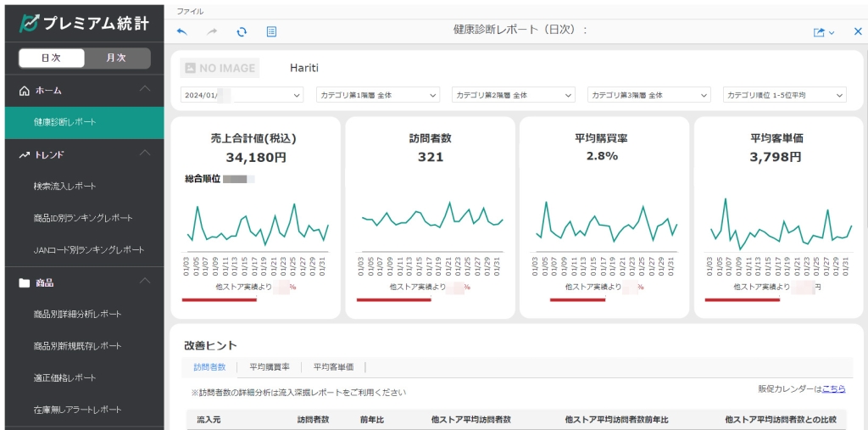The image size is (868, 430).
Task: Click the プレミアム統計 logo
Action: pyautogui.click(x=85, y=23)
